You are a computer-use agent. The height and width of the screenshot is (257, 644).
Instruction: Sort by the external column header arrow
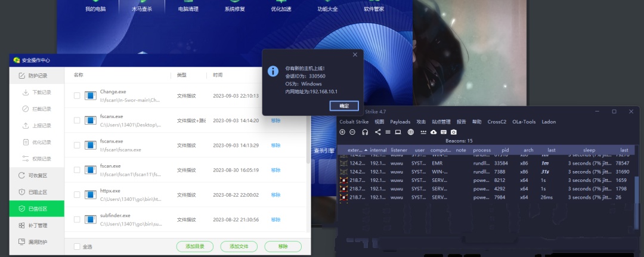[x=366, y=150]
